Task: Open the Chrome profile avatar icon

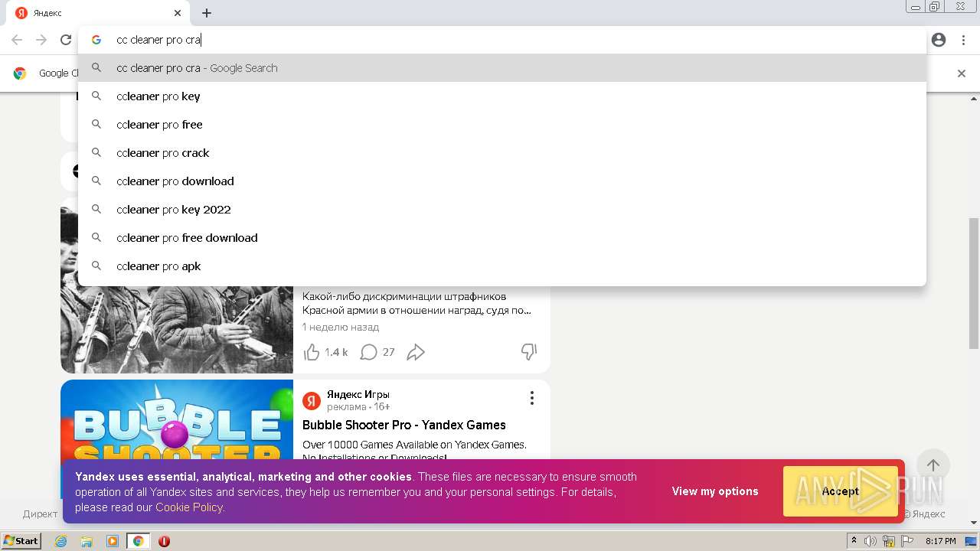Action: [939, 40]
